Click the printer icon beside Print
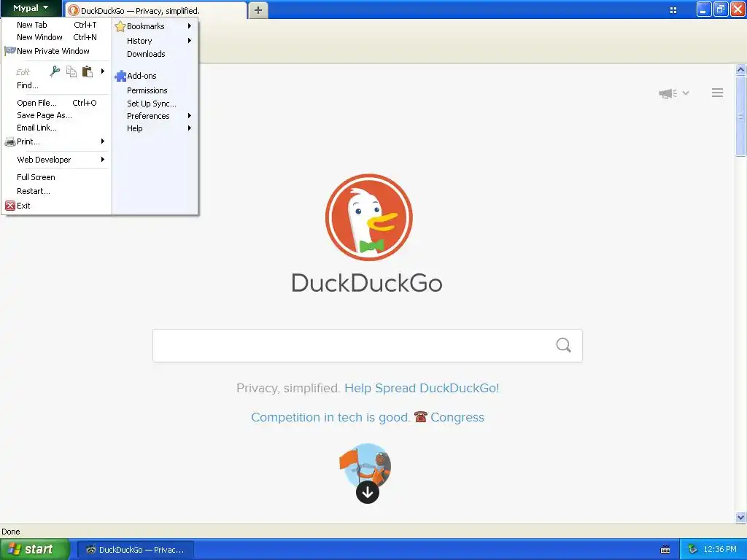The width and height of the screenshot is (747, 560). [10, 141]
